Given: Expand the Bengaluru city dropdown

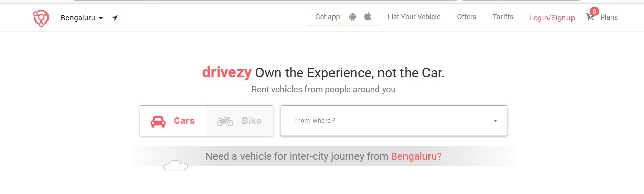Looking at the screenshot, I should coord(82,18).
